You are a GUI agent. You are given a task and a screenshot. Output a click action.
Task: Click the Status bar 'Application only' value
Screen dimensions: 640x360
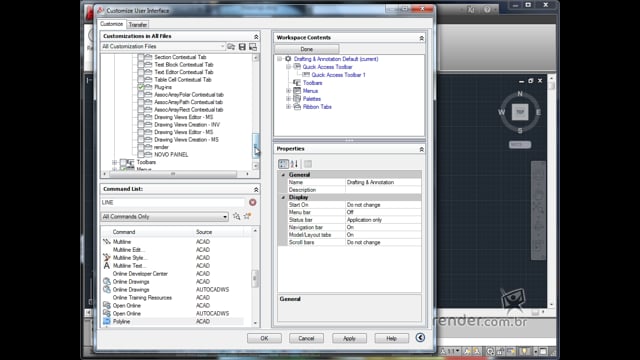[x=383, y=220]
